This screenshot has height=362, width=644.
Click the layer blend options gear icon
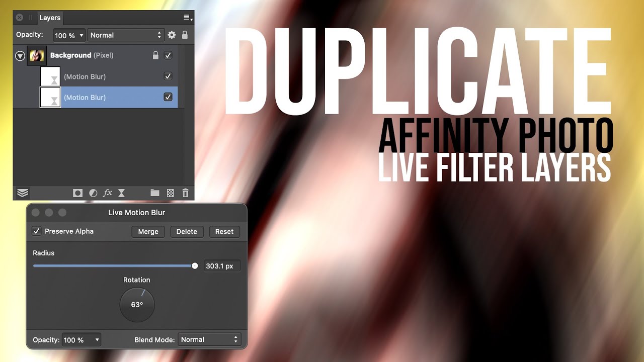[x=172, y=35]
